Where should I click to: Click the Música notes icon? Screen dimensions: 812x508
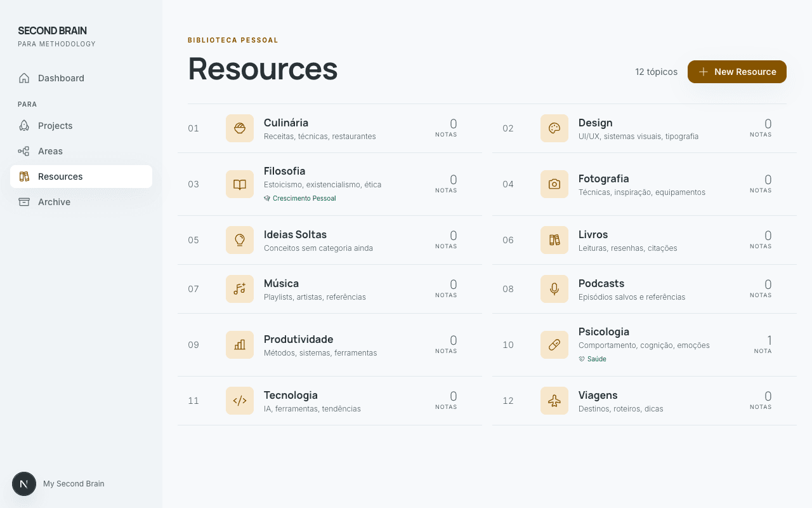pos(240,289)
